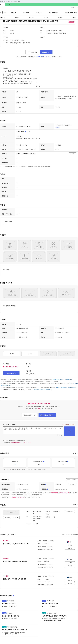Click the 로그인 link at top
This screenshot has width=78, height=644.
(73, 8)
